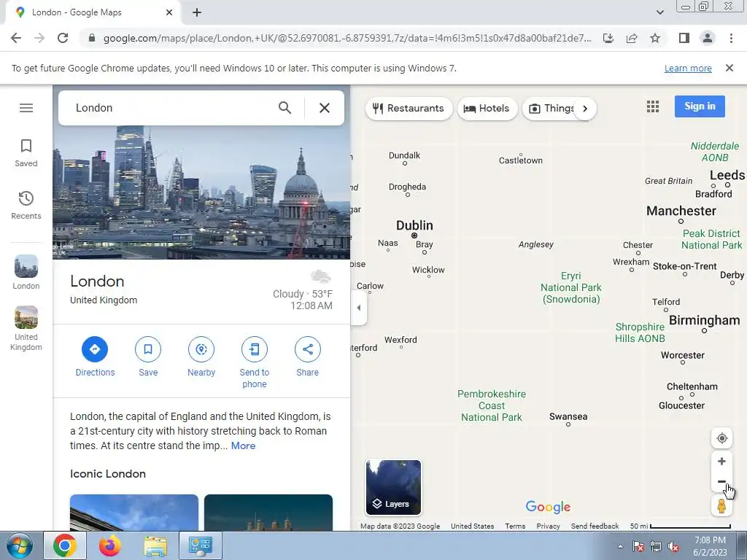Open Saved places in sidebar

coord(26,153)
